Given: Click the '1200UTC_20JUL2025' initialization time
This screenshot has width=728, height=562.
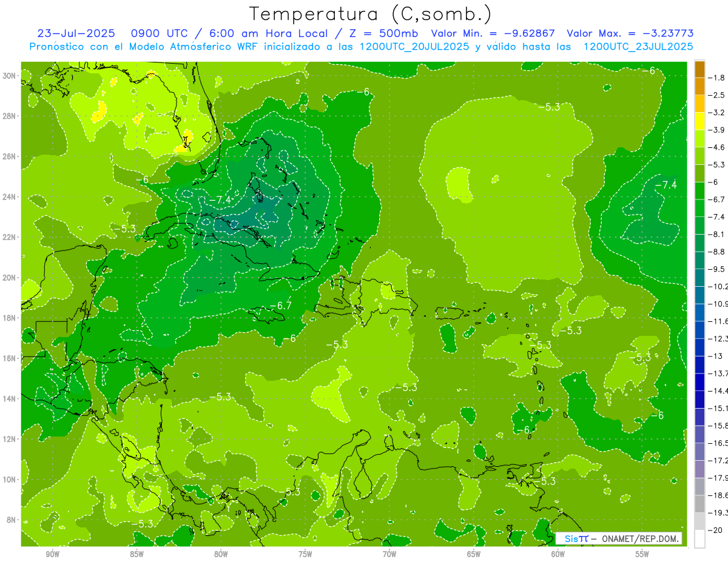Looking at the screenshot, I should coord(415,47).
